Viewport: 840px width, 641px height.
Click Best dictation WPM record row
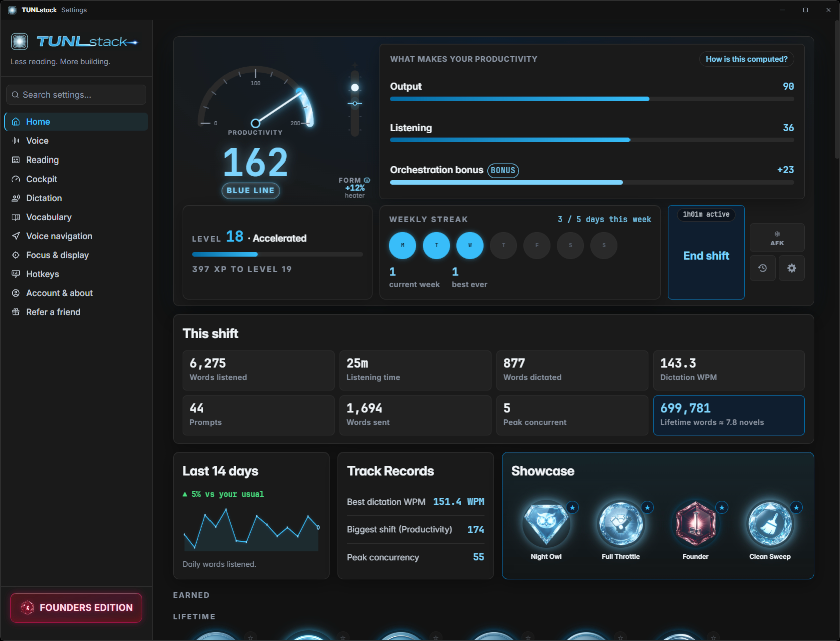click(415, 502)
